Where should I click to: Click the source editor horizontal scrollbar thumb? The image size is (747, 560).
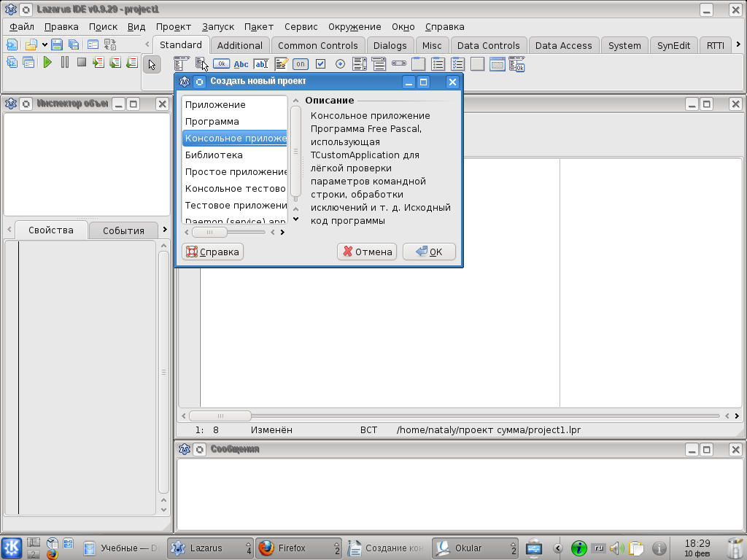tap(220, 416)
